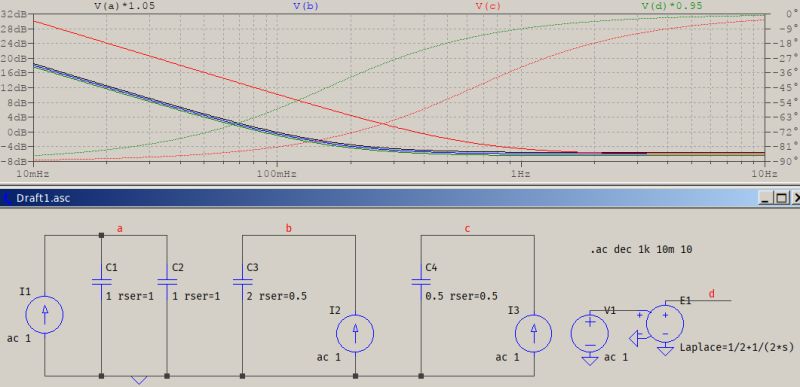Image resolution: width=800 pixels, height=387 pixels.
Task: Click the ground symbol under E1
Action: pyautogui.click(x=665, y=350)
